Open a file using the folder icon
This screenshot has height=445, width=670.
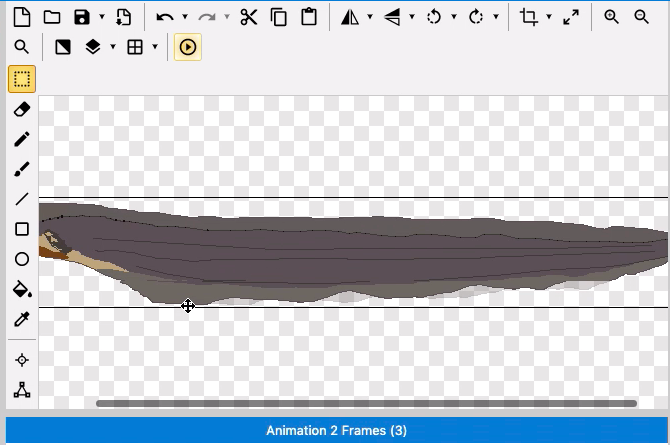pos(52,17)
